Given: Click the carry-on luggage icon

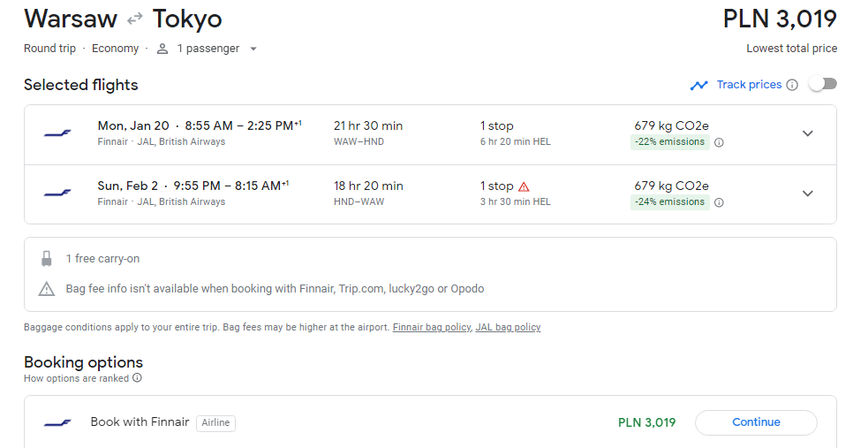Looking at the screenshot, I should point(47,259).
